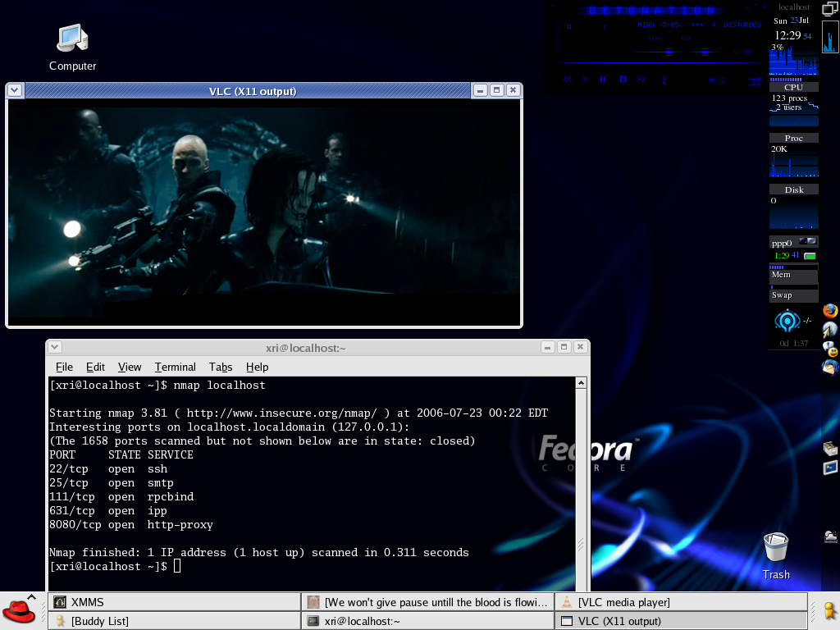Click the "25/tcp open smtp" line
840x630 pixels.
pyautogui.click(x=112, y=483)
